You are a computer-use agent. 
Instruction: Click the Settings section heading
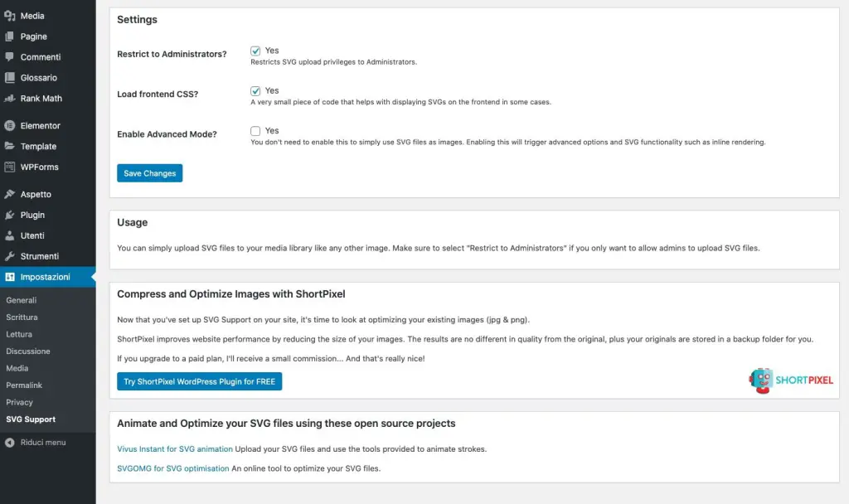click(x=137, y=20)
